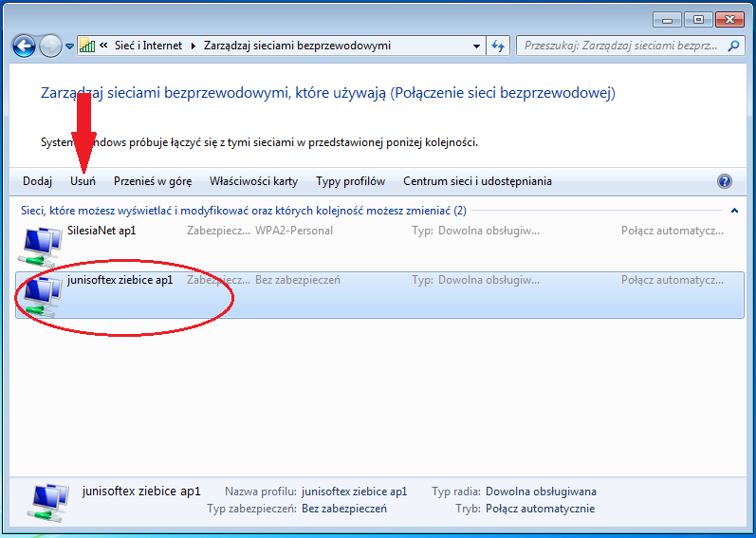Open the address bar history dropdown arrow
This screenshot has width=756, height=538.
point(477,46)
